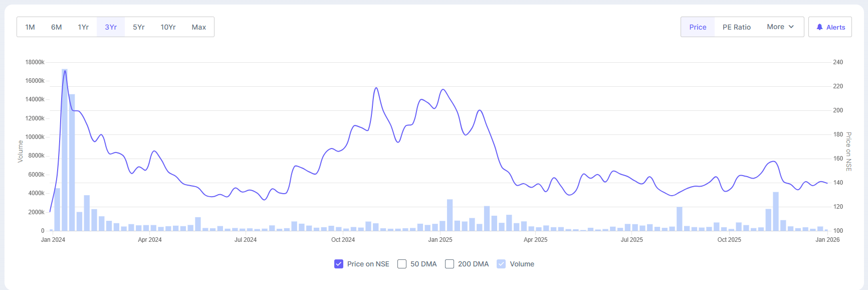Toggle the Price on NSE checkbox
The image size is (868, 290).
pos(339,264)
